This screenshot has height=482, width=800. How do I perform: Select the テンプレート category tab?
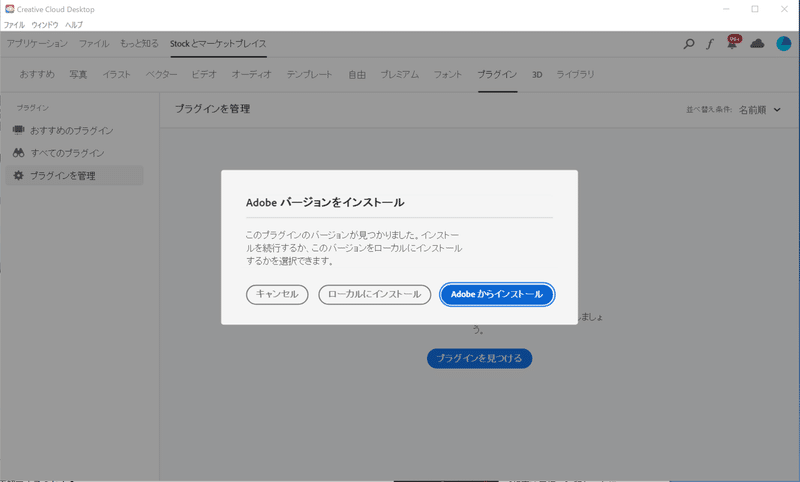[309, 74]
